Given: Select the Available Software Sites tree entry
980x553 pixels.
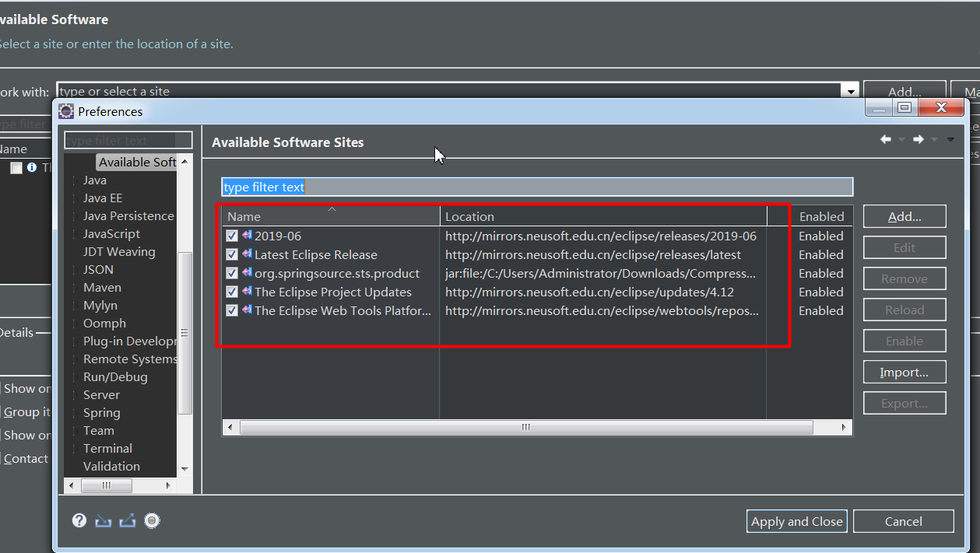Looking at the screenshot, I should (137, 162).
